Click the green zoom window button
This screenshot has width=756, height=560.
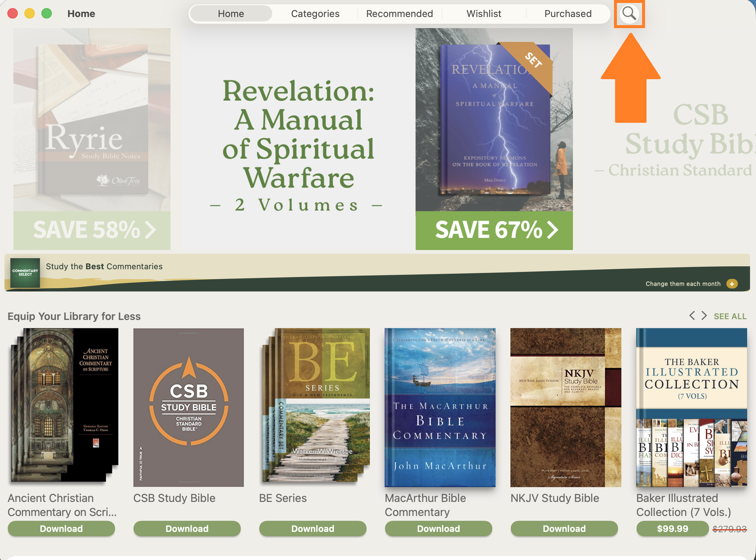47,14
